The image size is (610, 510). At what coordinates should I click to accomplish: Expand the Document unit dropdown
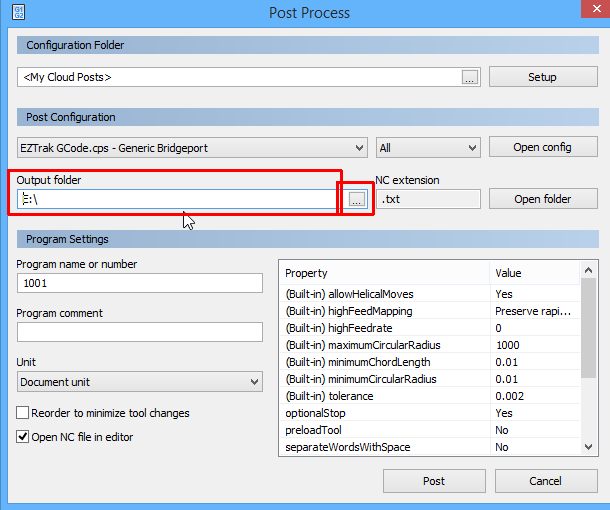click(x=140, y=382)
